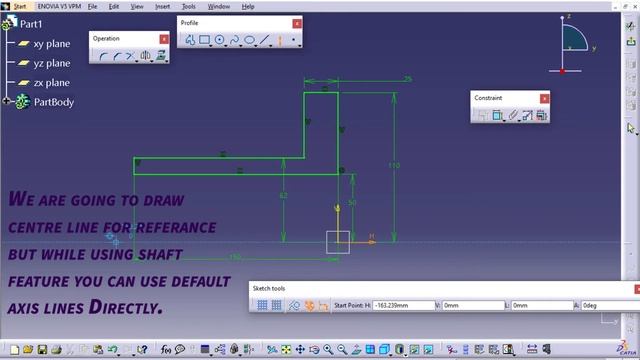Viewport: 640px width, 360px height.
Task: Open the Window menu
Action: click(219, 7)
